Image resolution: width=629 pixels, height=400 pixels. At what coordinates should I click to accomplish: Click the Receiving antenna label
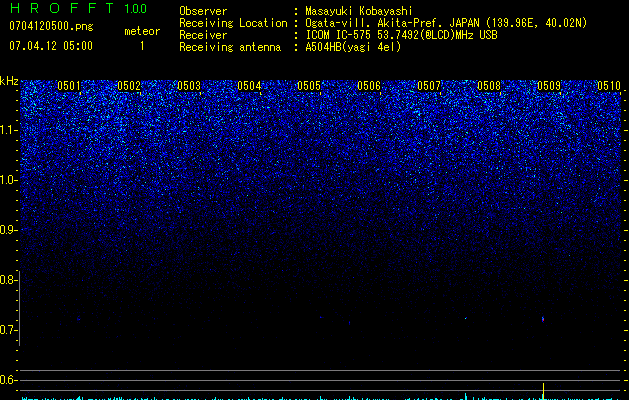[230, 47]
